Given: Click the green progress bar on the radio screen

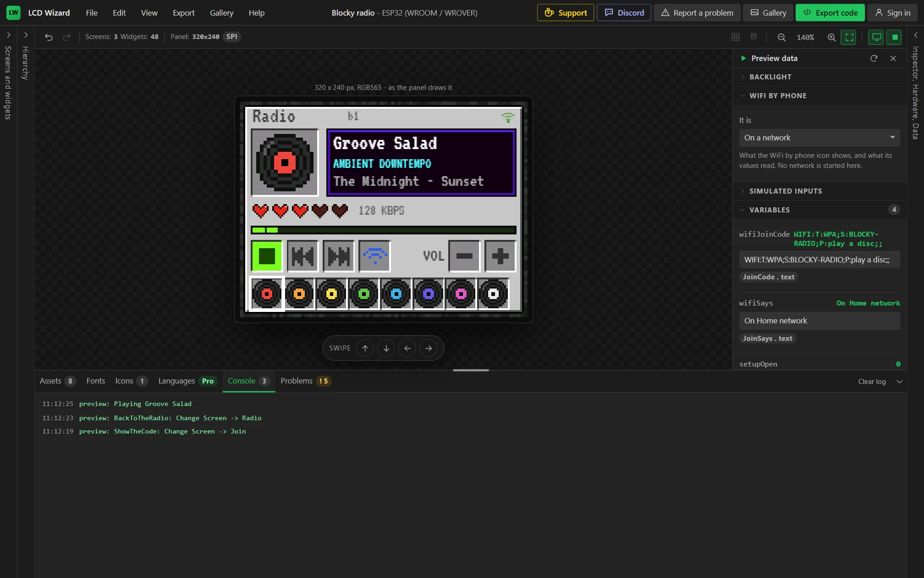Looking at the screenshot, I should (x=383, y=230).
